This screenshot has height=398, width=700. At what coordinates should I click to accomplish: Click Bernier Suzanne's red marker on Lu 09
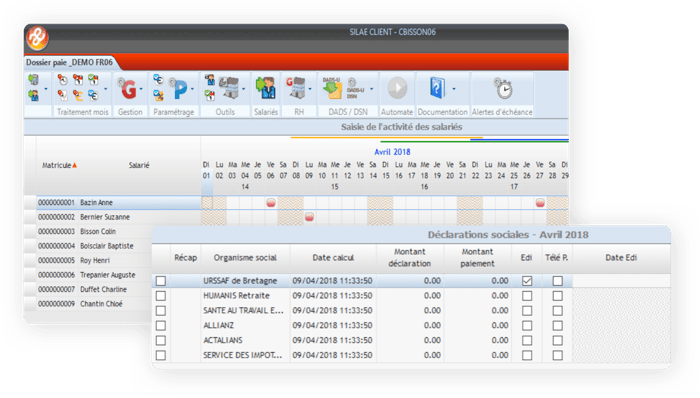[309, 217]
